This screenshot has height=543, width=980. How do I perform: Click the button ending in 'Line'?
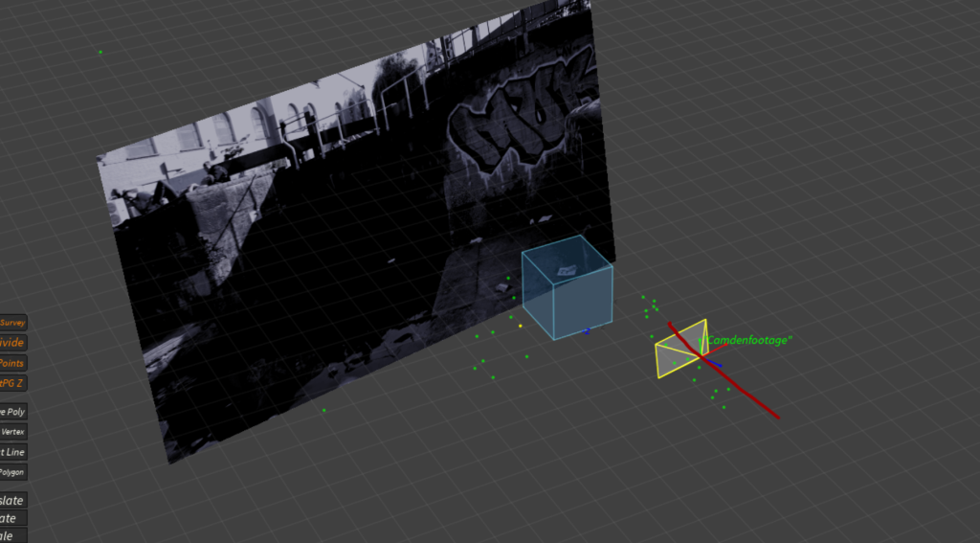click(13, 452)
